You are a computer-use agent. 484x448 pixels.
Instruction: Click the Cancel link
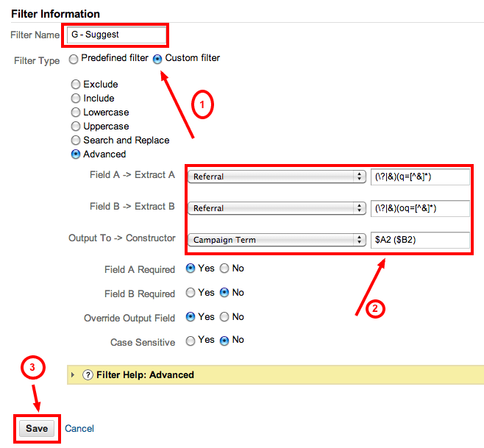79,429
